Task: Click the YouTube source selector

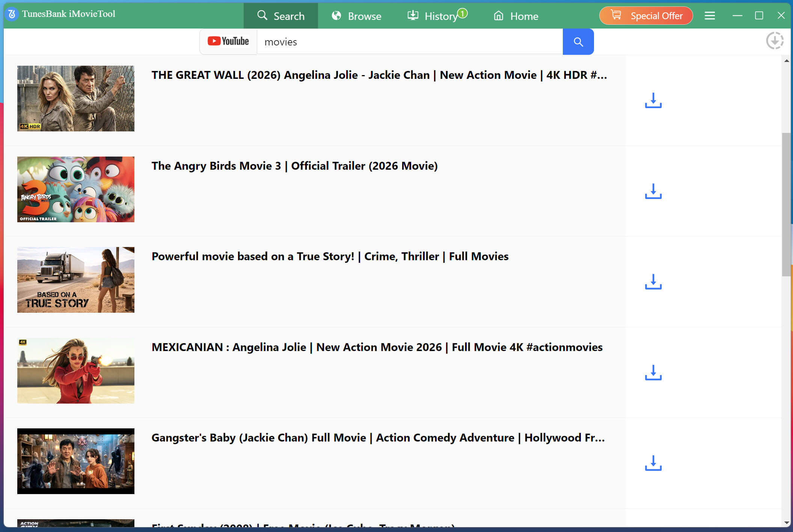Action: click(228, 41)
